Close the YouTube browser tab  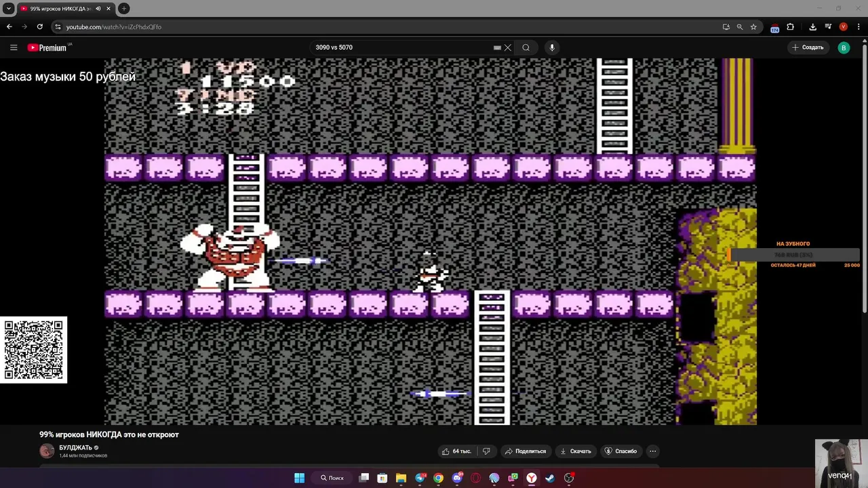click(x=108, y=9)
